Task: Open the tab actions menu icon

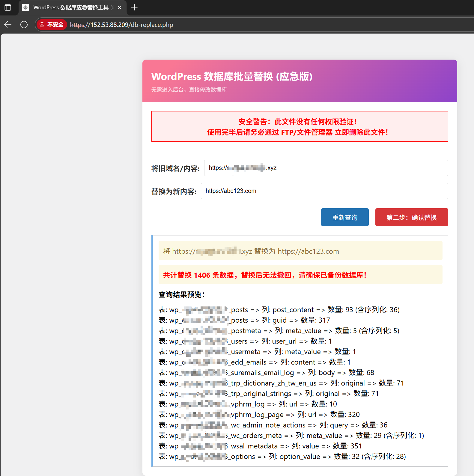Action: point(8,7)
